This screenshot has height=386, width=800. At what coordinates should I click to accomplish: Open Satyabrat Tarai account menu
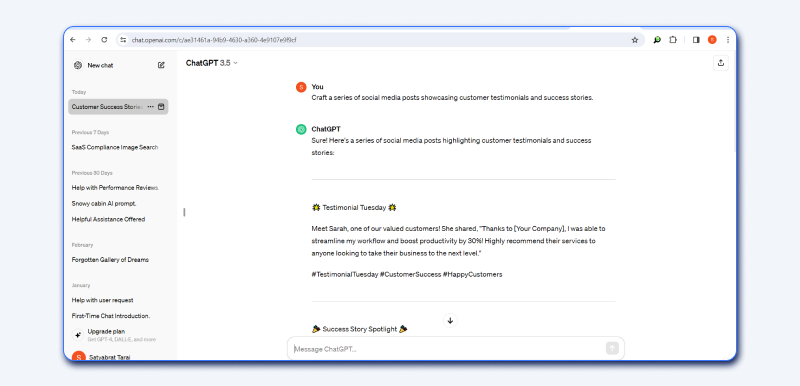tap(109, 357)
